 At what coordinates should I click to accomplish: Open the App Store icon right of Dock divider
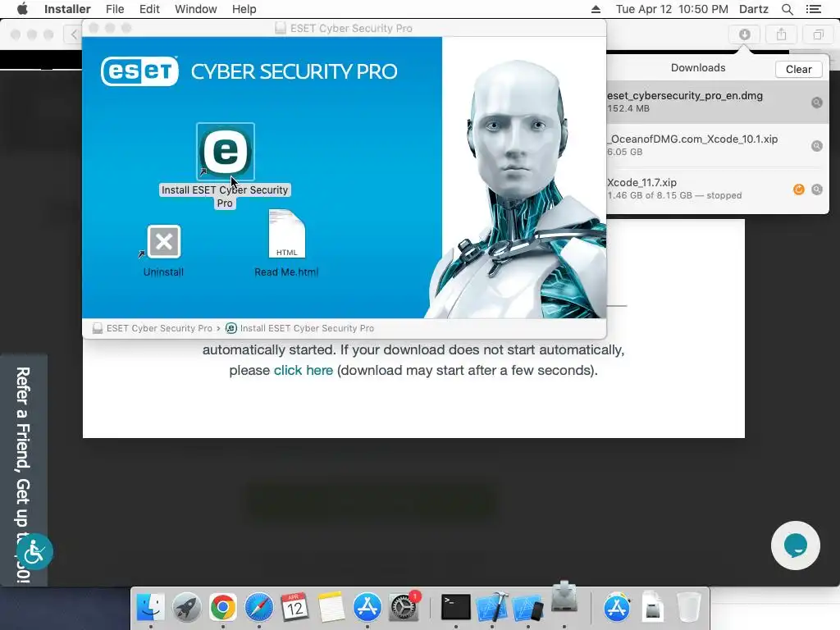pos(617,607)
